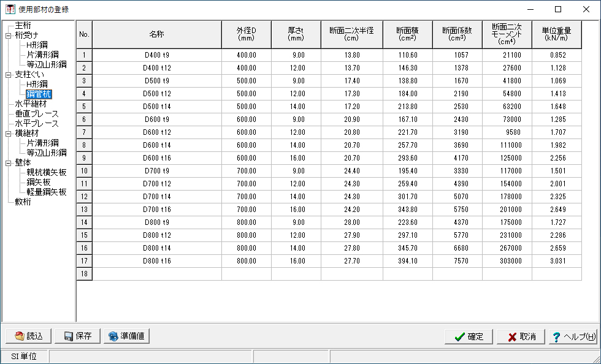
Task: Click the empty name cell in row 18
Action: click(157, 274)
